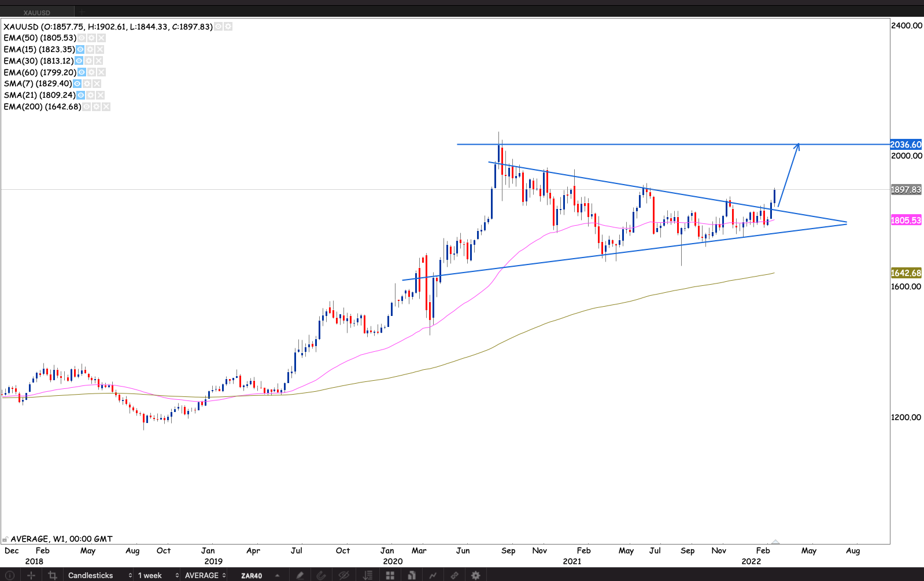
Task: Toggle visibility eye for EMA(15)
Action: (80, 50)
